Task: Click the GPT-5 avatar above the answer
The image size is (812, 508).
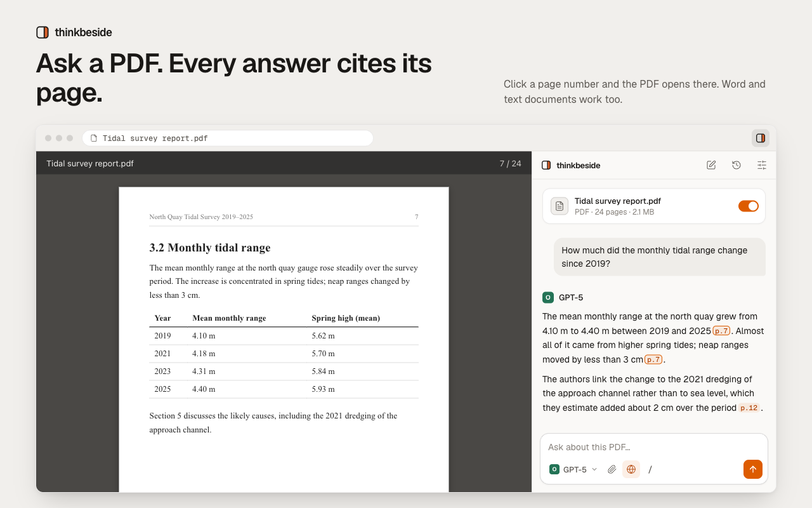Action: point(548,297)
